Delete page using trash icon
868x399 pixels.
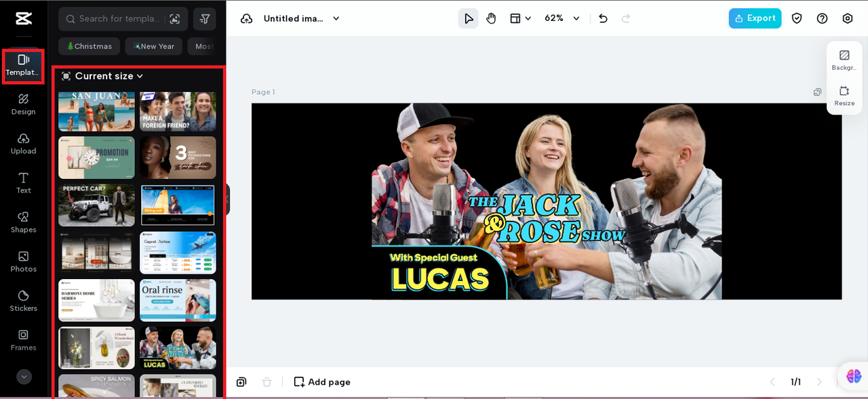(267, 382)
